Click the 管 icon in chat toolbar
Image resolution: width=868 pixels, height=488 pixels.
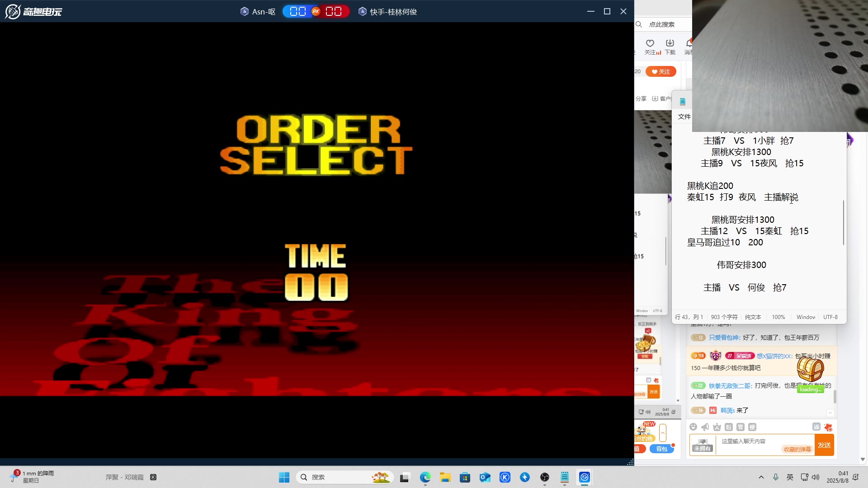tap(741, 427)
